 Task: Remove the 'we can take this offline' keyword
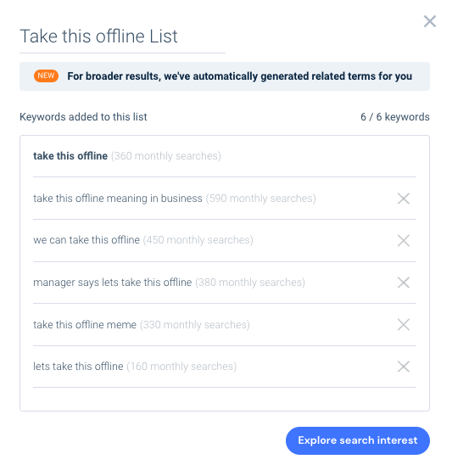(404, 240)
